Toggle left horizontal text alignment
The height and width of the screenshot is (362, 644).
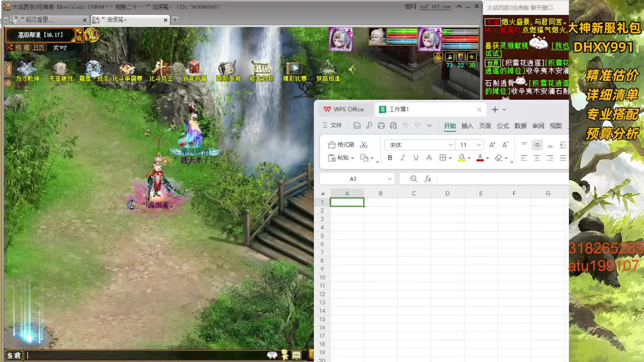coord(524,158)
